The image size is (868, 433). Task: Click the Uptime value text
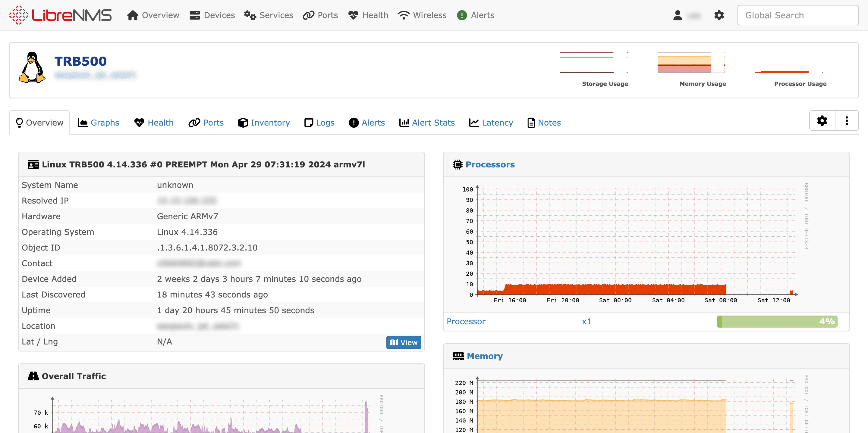[235, 310]
